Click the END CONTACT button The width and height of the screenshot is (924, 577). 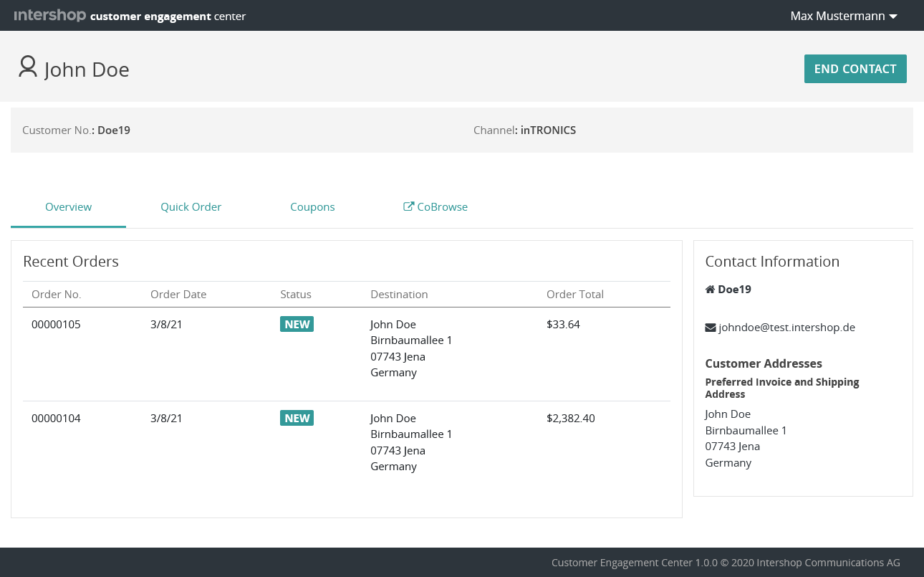[855, 69]
